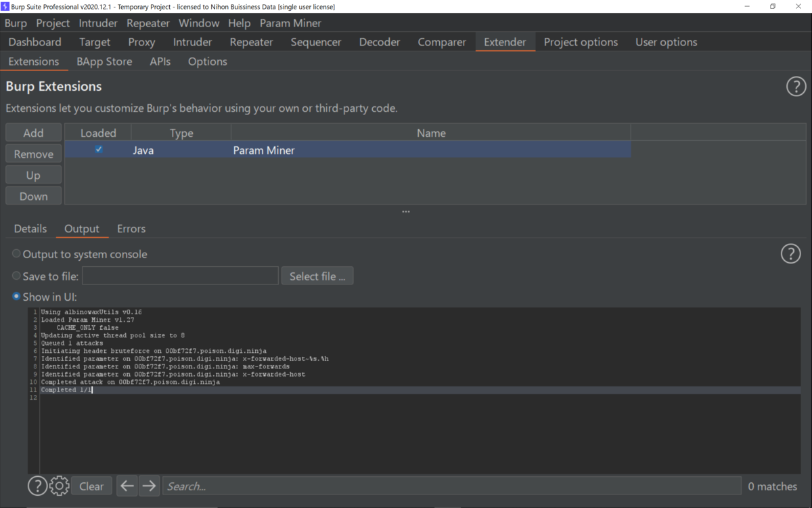Click output line 'Completed 1/1'
This screenshot has width=812, height=508.
pos(66,390)
